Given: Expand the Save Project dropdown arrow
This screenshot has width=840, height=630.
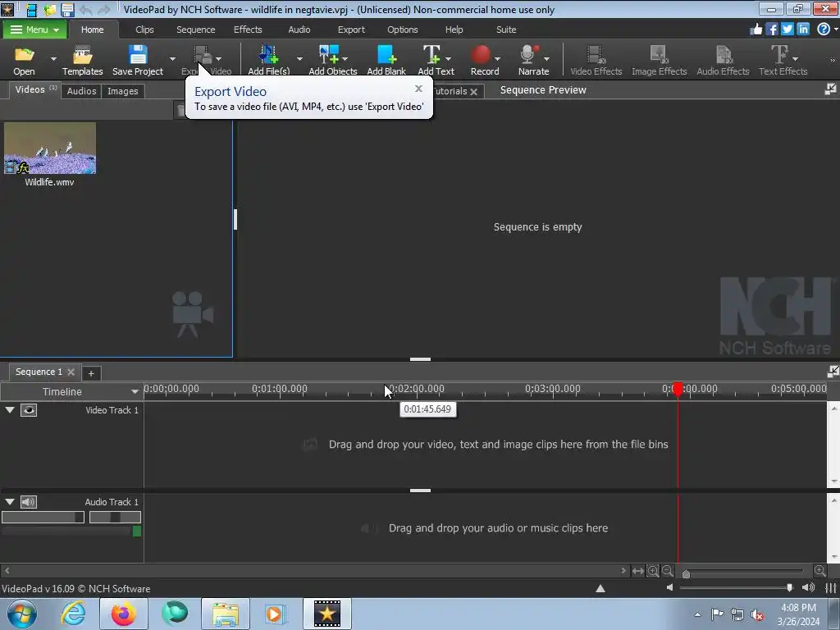Looking at the screenshot, I should pyautogui.click(x=172, y=58).
